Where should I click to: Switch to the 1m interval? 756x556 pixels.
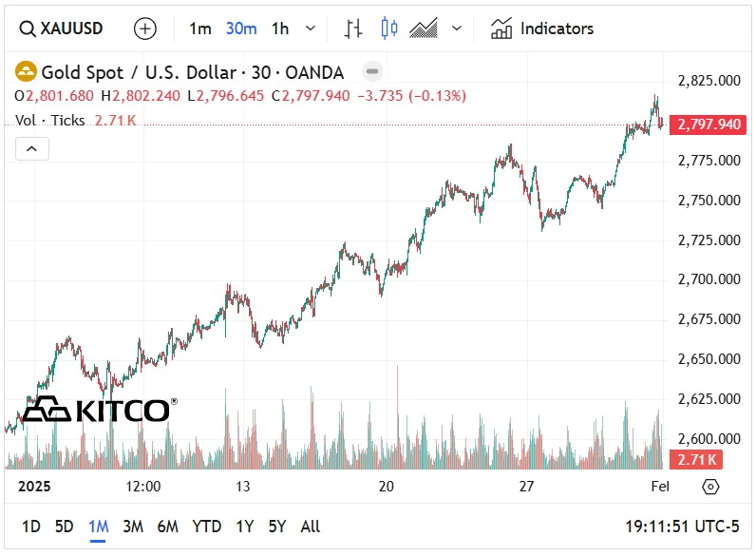click(x=199, y=29)
